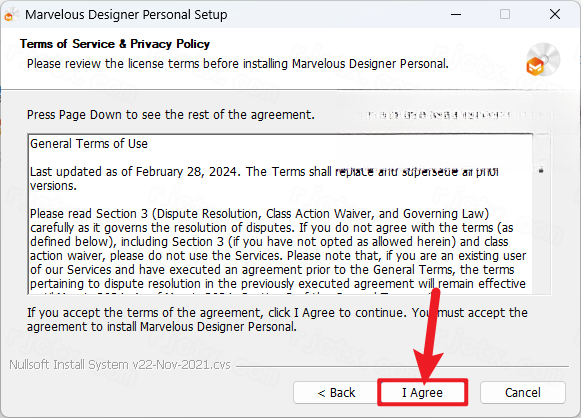Screen dimensions: 581x418
Task: Click the installer disc icon in header
Action: (543, 60)
